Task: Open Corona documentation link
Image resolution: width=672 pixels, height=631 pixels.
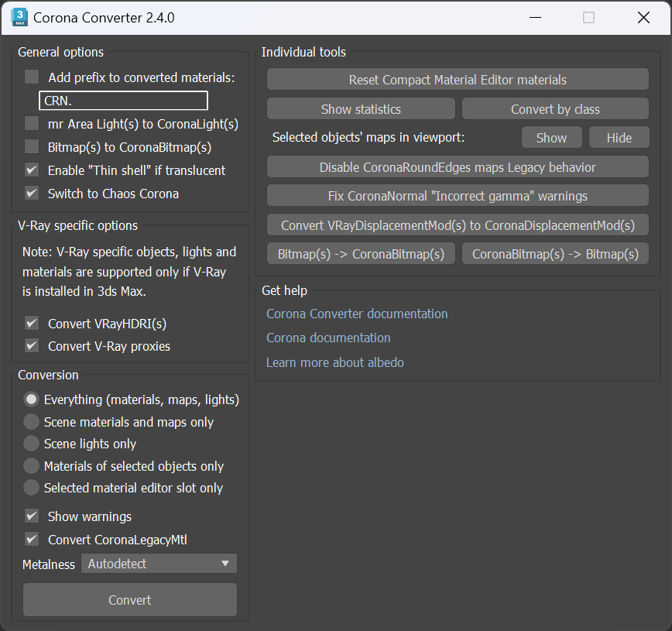Action: tap(328, 338)
